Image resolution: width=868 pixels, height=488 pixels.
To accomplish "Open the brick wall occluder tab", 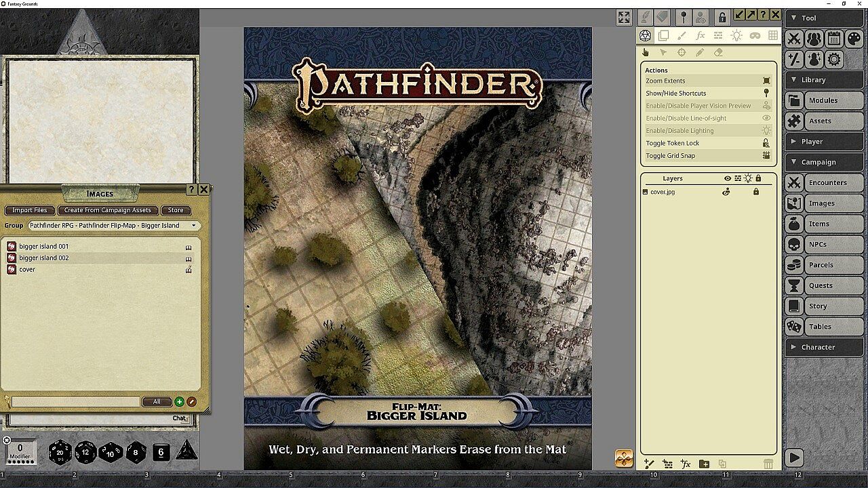I will pyautogui.click(x=718, y=36).
